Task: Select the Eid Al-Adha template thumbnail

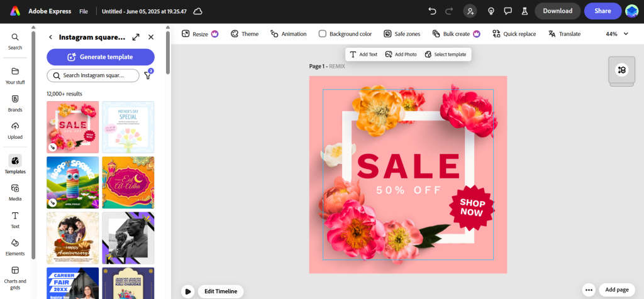Action: 128,183
